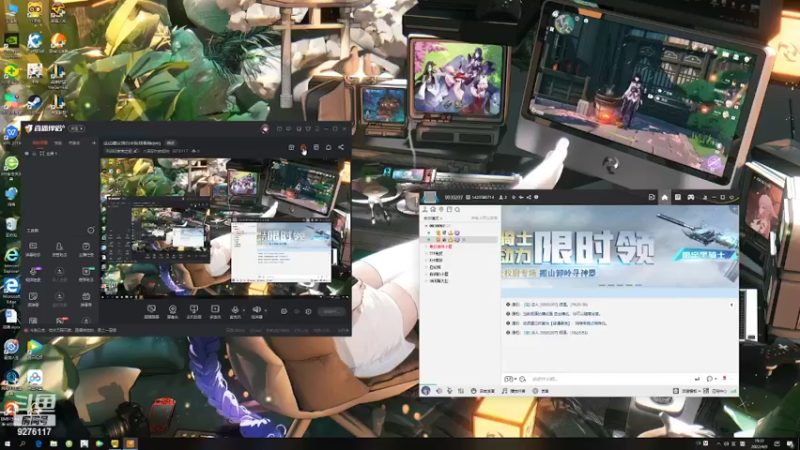Click the start streaming button in bottom bar
This screenshot has width=800, height=450.
[x=332, y=311]
